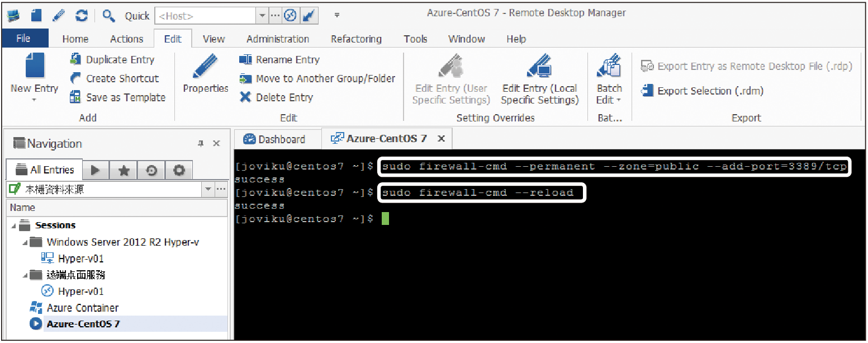This screenshot has width=868, height=343.
Task: Switch to the Home ribbon tab
Action: pos(75,39)
